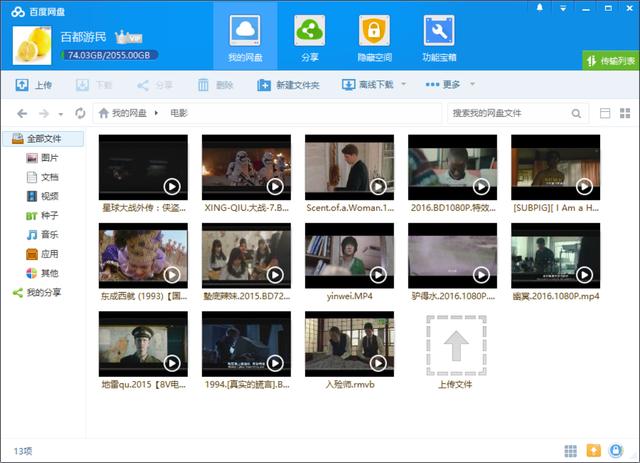Image resolution: width=640 pixels, height=463 pixels.
Task: Go back with the left arrow
Action: click(22, 113)
